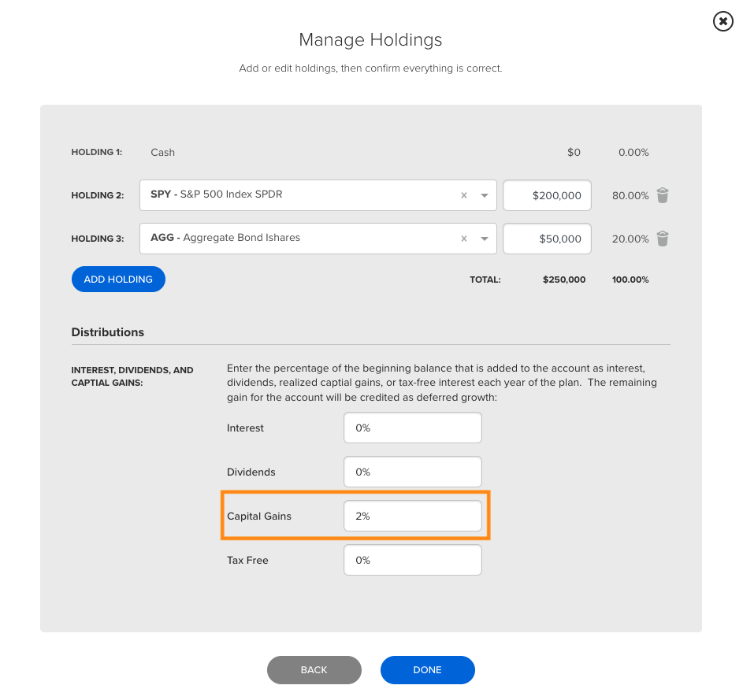Screen dimensions: 743x700
Task: Focus the Capital Gains percentage field
Action: 413,516
